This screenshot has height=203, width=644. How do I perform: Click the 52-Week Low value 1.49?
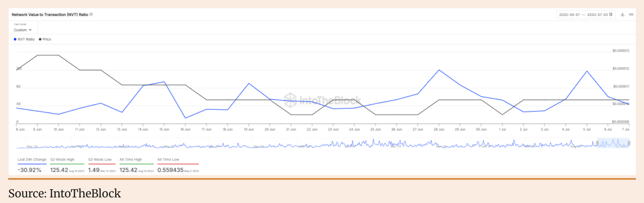(94, 170)
